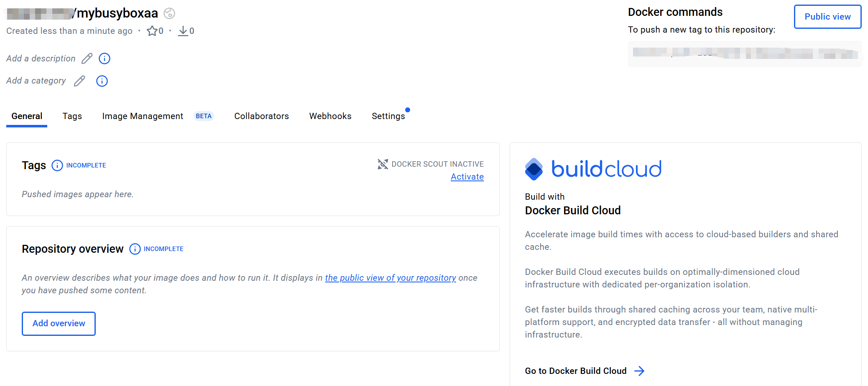Click the visibility icon after mybusyboxaa name
The image size is (868, 386).
(x=169, y=13)
